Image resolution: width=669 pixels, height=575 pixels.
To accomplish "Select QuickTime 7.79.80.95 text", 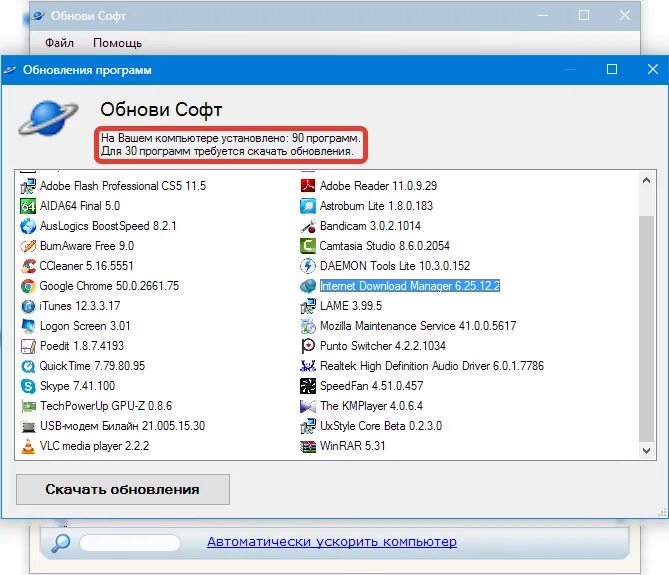I will click(92, 366).
